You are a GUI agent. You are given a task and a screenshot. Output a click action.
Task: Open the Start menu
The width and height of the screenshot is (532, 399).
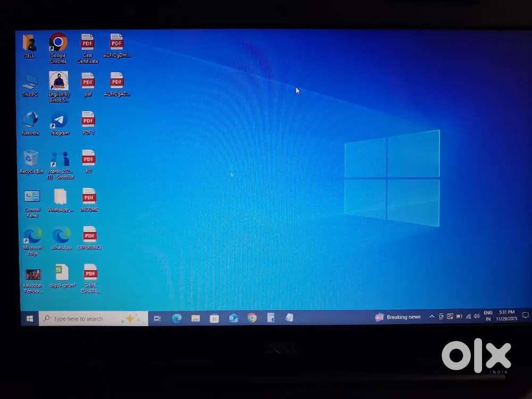tap(29, 318)
